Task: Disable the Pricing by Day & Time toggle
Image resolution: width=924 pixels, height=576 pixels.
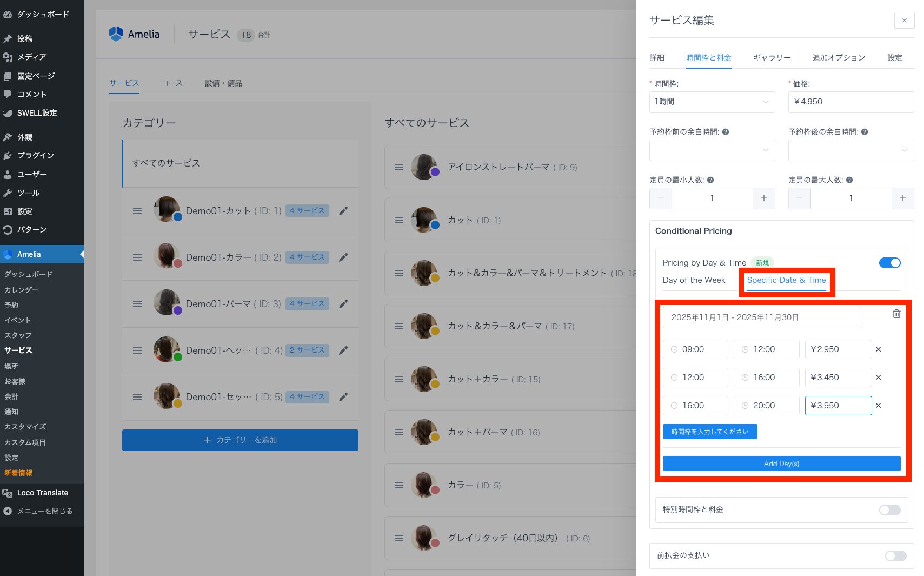Action: [x=889, y=263]
